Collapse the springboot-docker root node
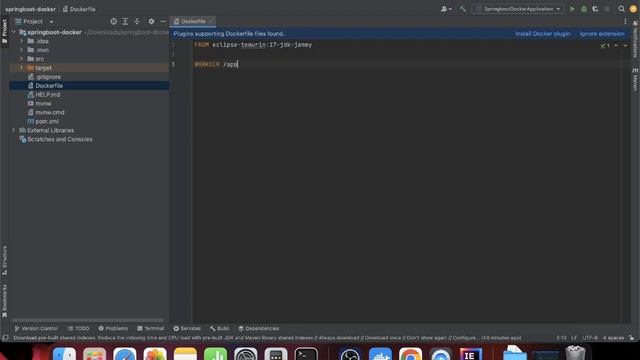 [x=14, y=32]
